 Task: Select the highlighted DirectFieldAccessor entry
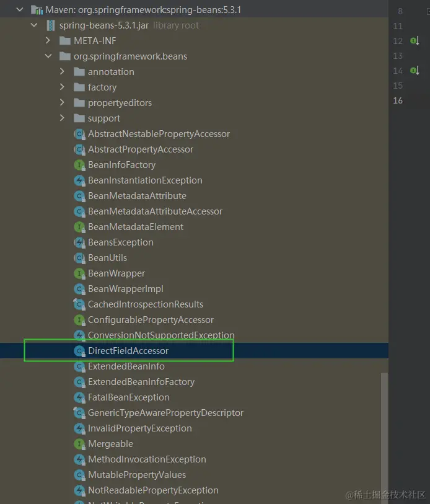[128, 351]
